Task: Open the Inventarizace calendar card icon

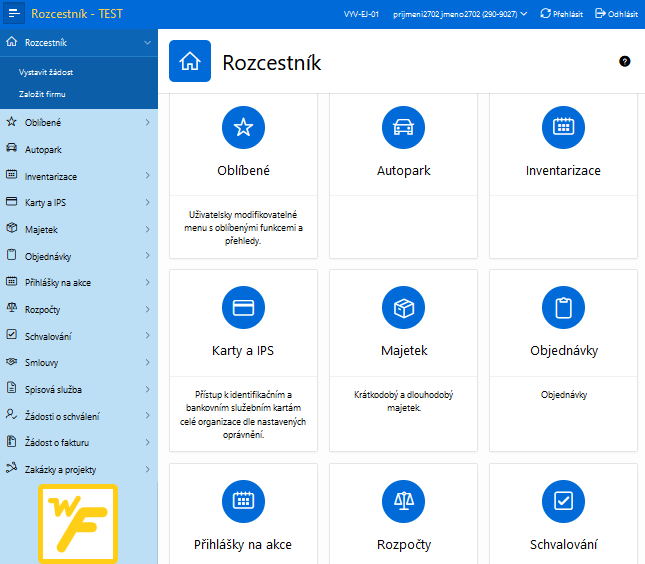Action: point(564,128)
